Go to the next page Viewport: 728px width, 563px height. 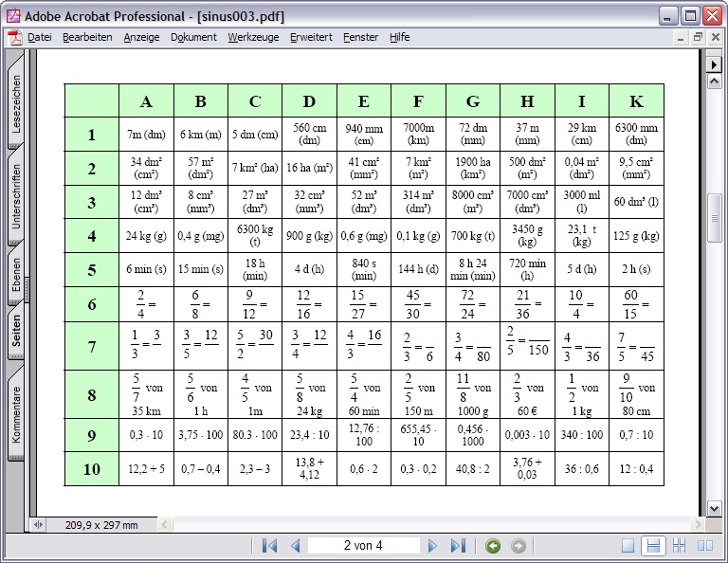[x=432, y=545]
